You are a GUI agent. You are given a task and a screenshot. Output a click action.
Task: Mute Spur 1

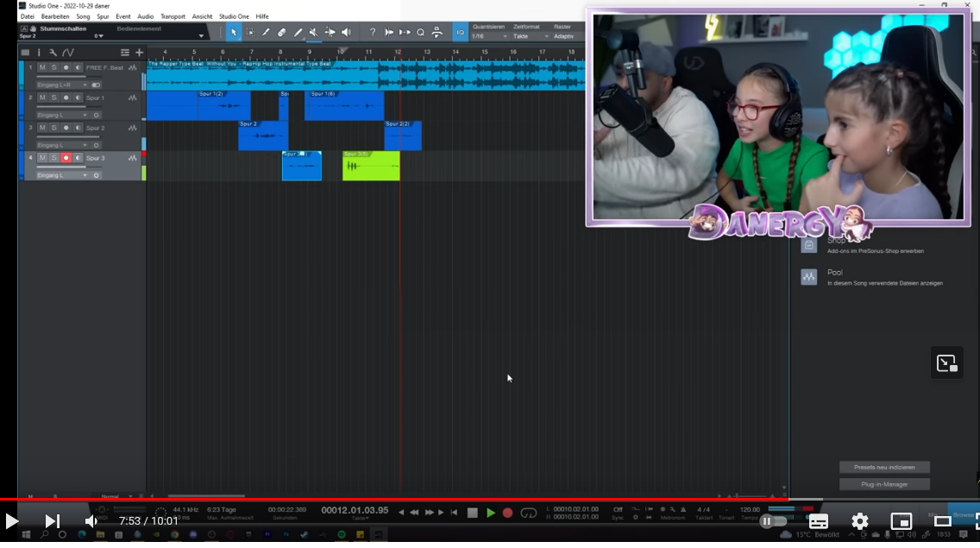41,98
